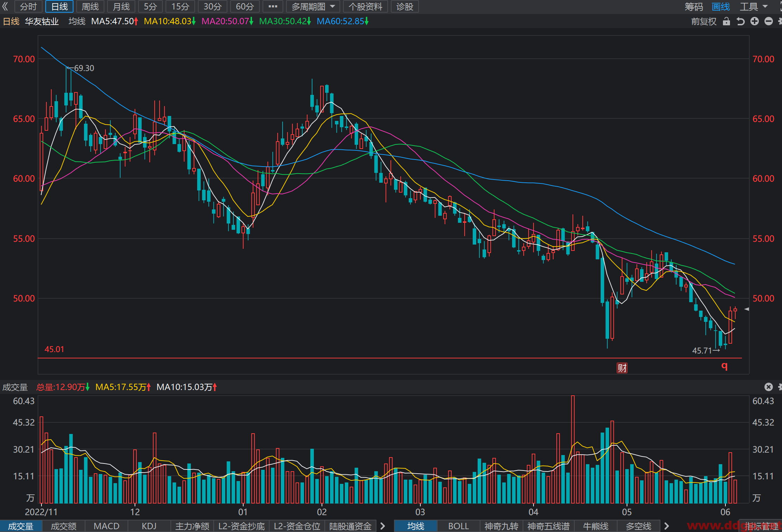Close the 成交量 volume panel with X icon
Image resolution: width=782 pixels, height=532 pixels.
click(769, 387)
